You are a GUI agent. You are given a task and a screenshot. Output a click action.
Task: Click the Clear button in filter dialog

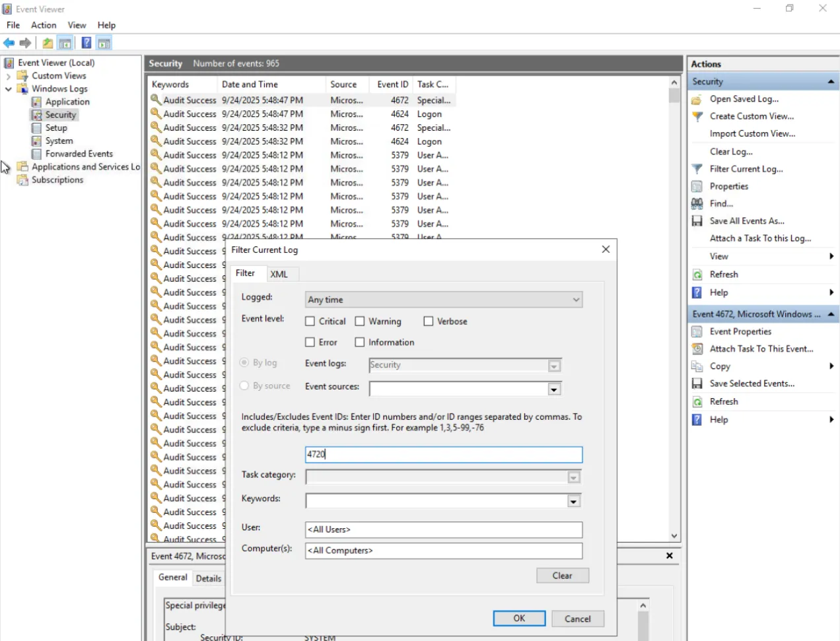coord(562,576)
